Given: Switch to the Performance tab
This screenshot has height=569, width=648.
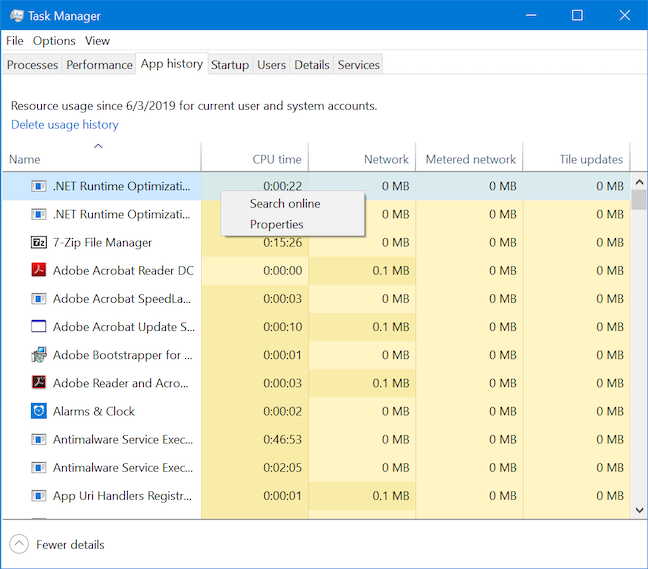Looking at the screenshot, I should click(99, 65).
